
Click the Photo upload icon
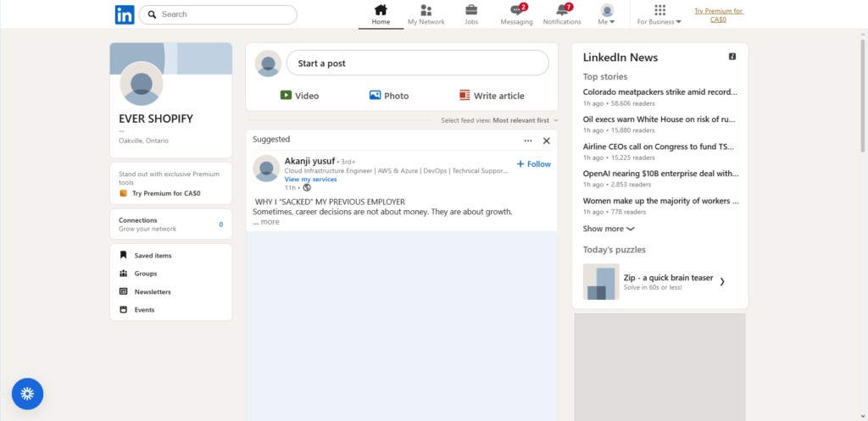click(x=375, y=96)
